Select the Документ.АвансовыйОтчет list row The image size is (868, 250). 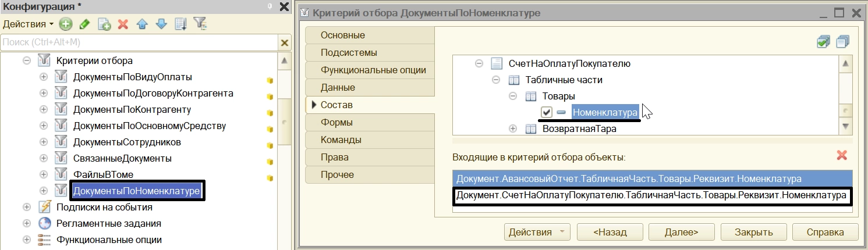tap(652, 179)
